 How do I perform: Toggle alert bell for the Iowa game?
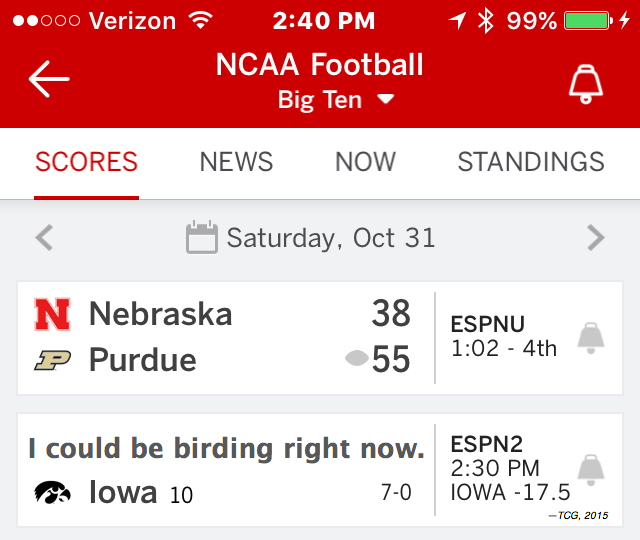[x=591, y=470]
